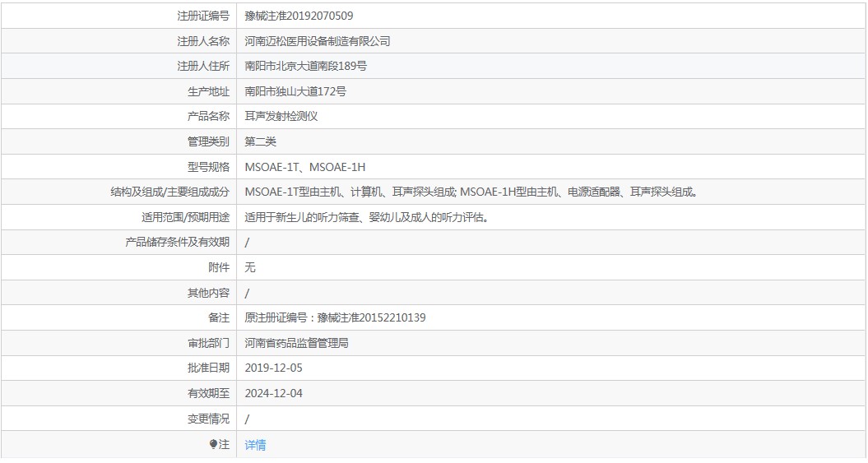This screenshot has width=868, height=463.
Task: Select the approval date 2019-12-05
Action: click(x=273, y=368)
